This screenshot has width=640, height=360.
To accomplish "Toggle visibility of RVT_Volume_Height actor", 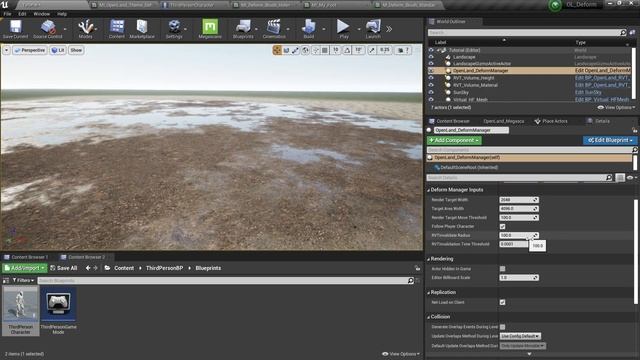I will (x=431, y=78).
